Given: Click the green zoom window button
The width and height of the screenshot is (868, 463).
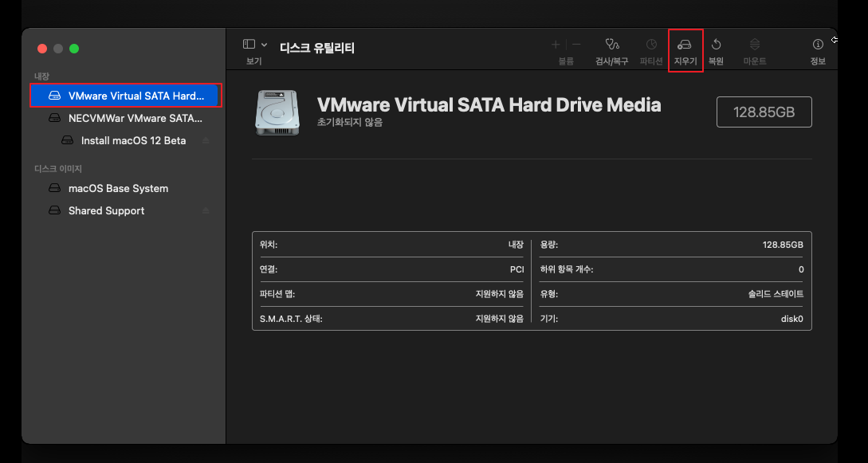Looking at the screenshot, I should [x=74, y=49].
